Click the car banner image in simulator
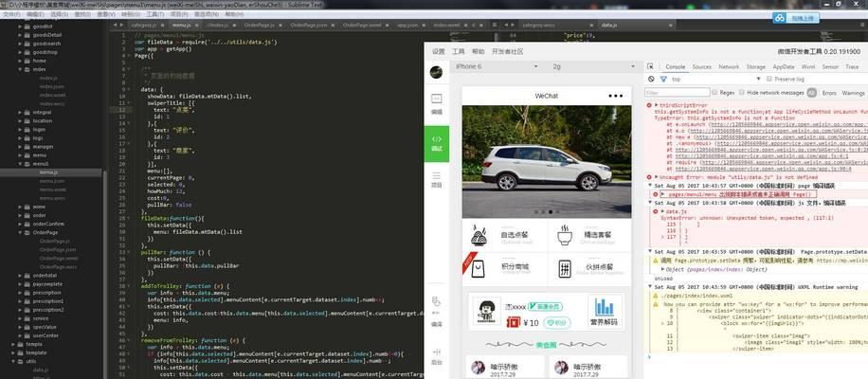The width and height of the screenshot is (868, 379). click(x=546, y=162)
